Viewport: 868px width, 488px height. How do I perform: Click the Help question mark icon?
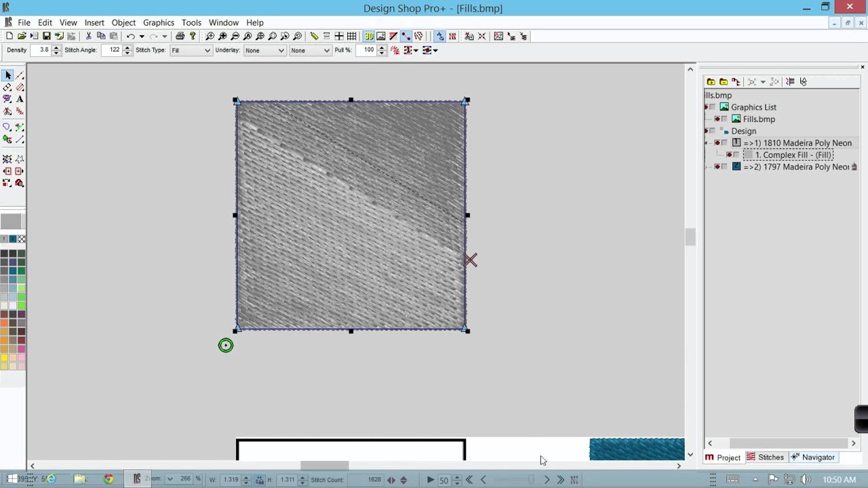click(193, 36)
